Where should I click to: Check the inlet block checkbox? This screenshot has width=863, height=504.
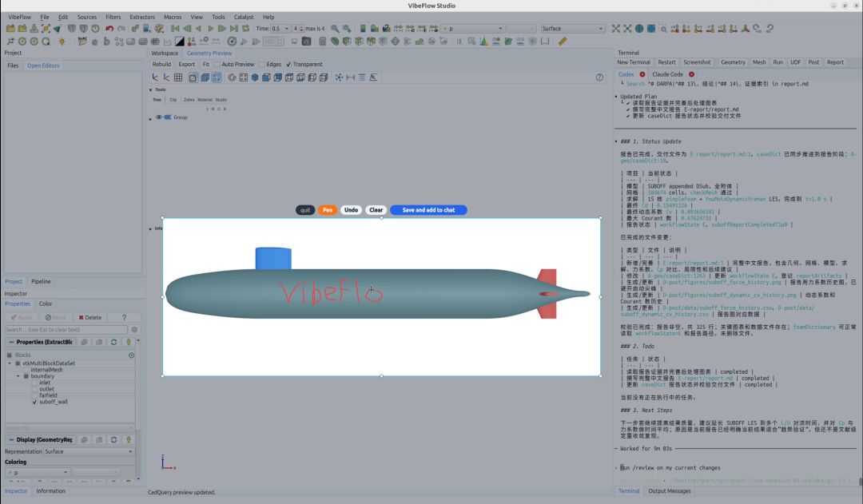pos(34,383)
